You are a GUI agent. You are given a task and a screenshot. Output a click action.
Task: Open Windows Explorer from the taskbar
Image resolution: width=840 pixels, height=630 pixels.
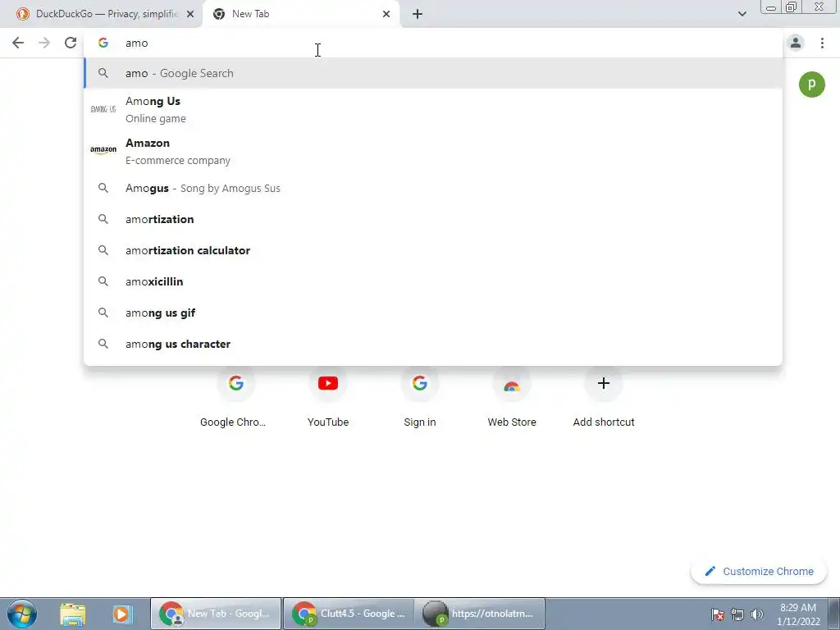72,614
